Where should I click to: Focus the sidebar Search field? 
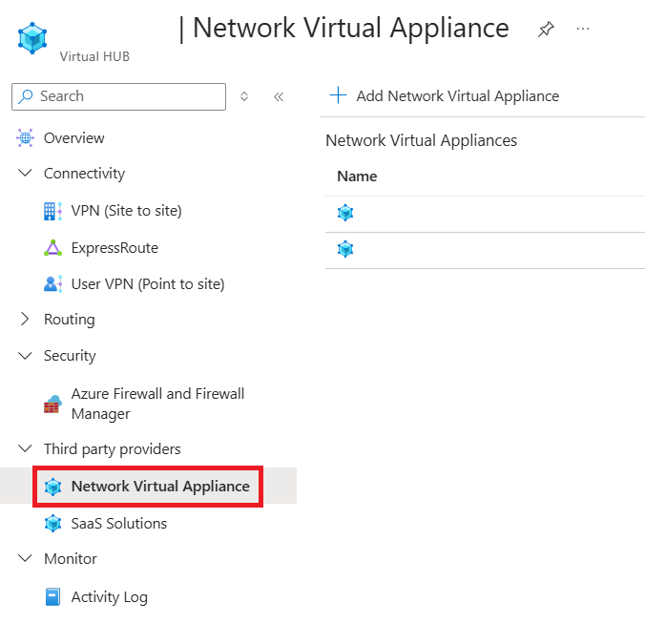118,96
